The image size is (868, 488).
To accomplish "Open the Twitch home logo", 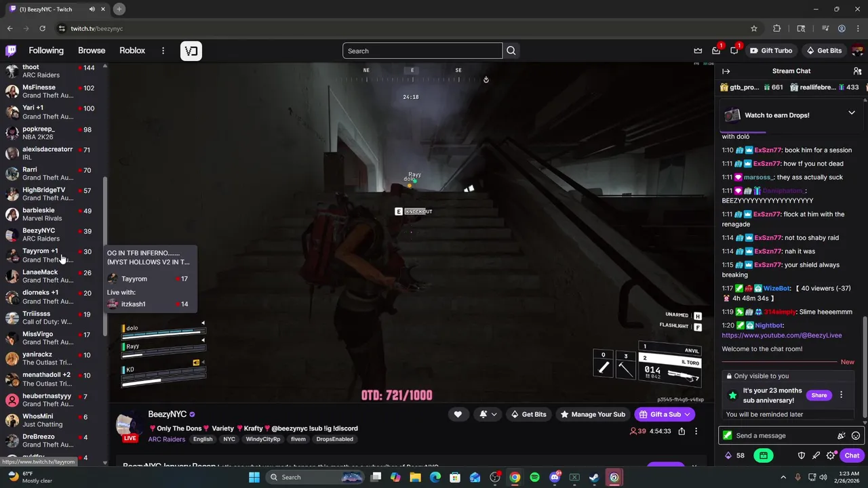I will point(11,51).
